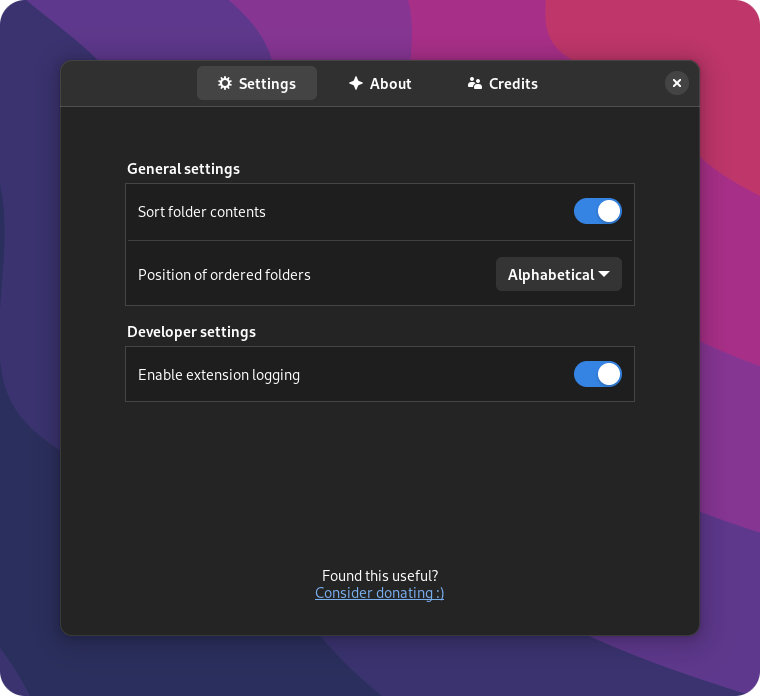Switch to the Settings tab
Image resolution: width=760 pixels, height=696 pixels.
point(256,83)
